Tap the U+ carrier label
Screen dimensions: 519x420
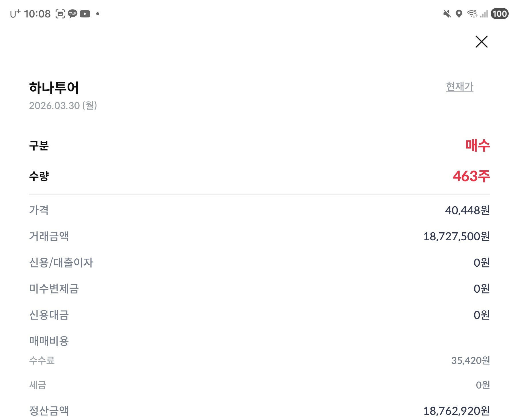[x=15, y=14]
